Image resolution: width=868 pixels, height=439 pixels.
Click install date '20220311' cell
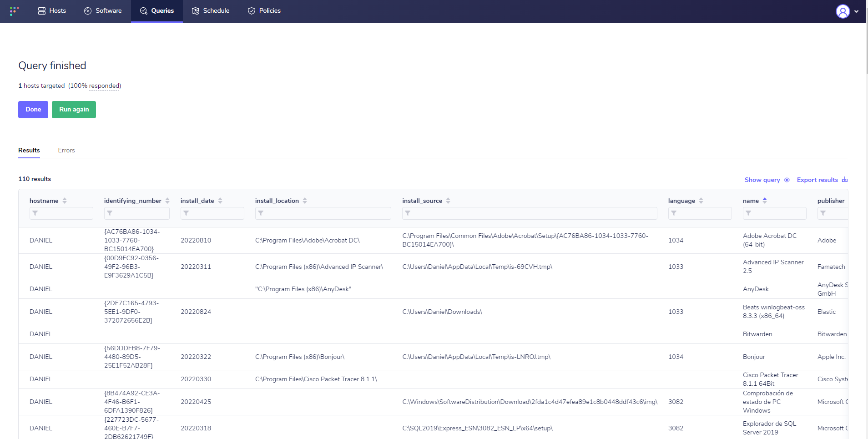point(196,267)
